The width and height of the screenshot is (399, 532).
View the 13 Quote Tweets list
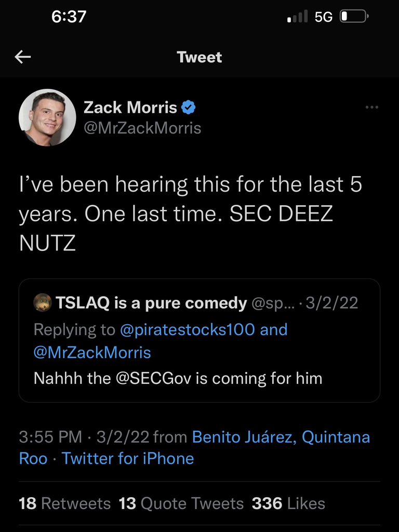pos(181,503)
